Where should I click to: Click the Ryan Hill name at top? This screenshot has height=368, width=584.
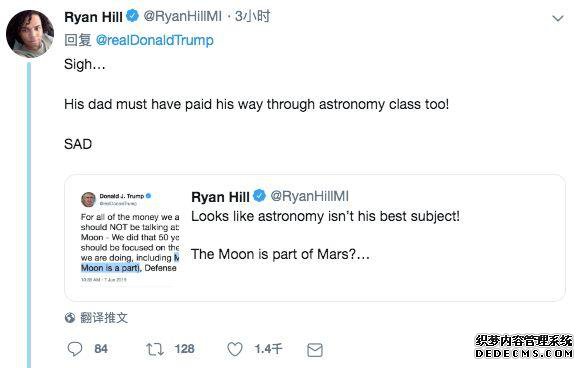[x=93, y=17]
